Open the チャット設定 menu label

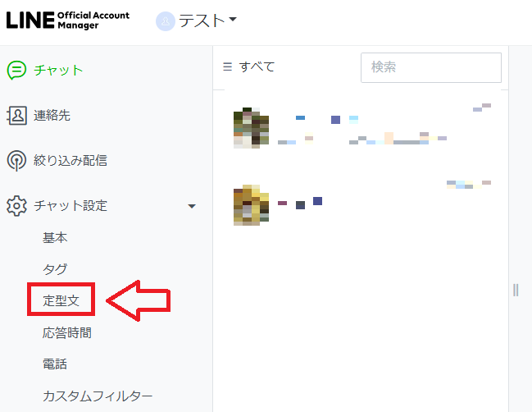pyautogui.click(x=70, y=206)
